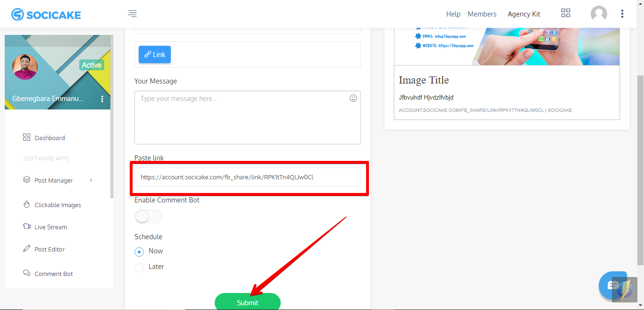Click the Post Manager layers icon

tap(26, 180)
